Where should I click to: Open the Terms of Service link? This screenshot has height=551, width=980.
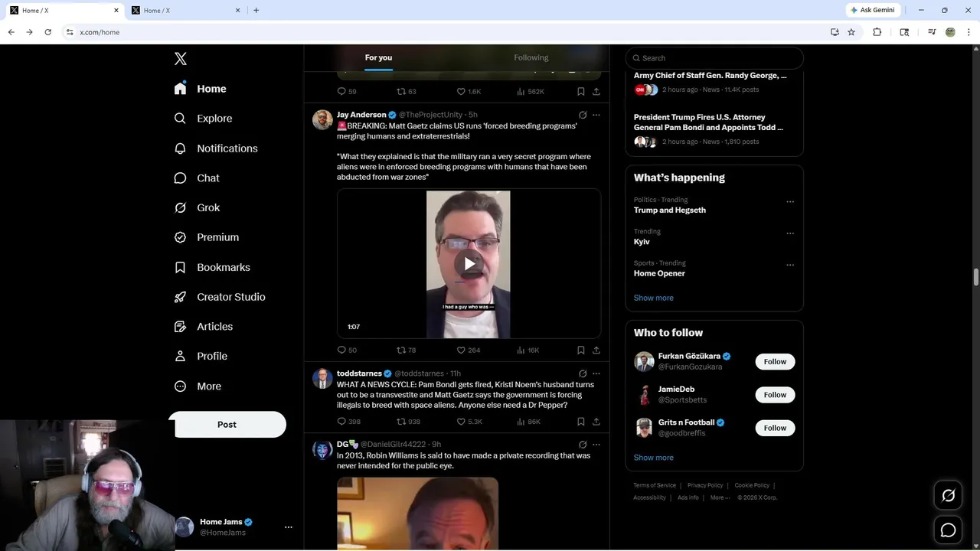pos(655,485)
